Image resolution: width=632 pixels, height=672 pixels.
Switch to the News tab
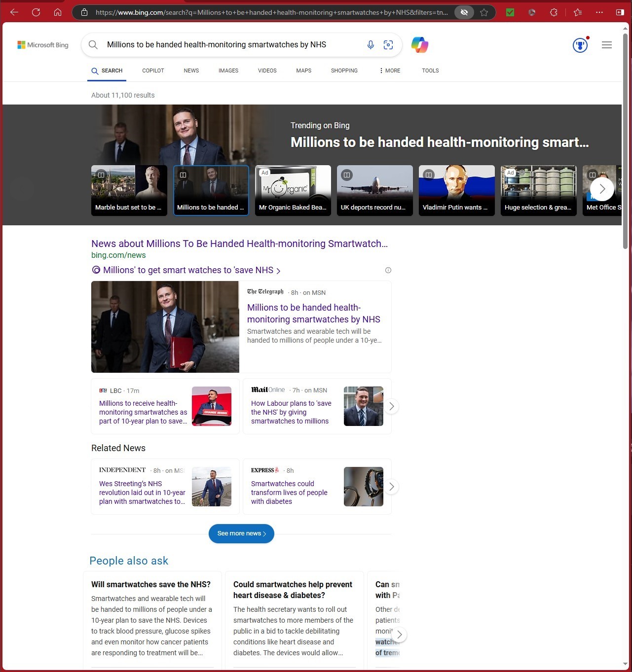point(191,71)
